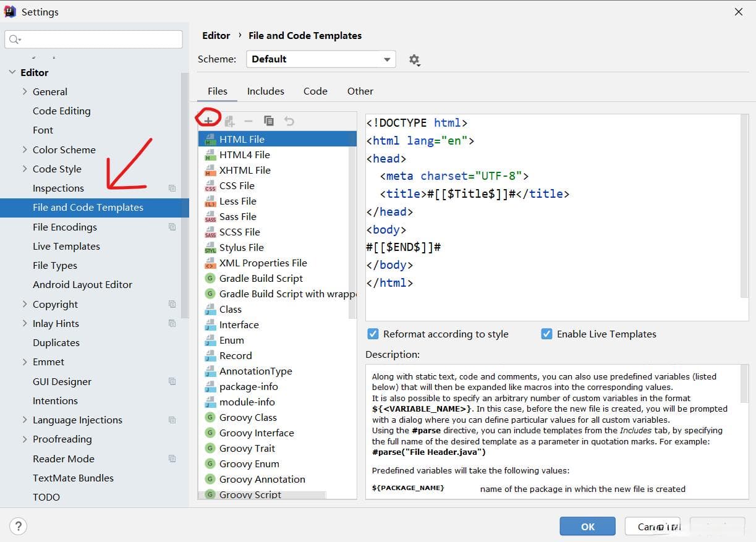Image resolution: width=756 pixels, height=542 pixels.
Task: Expand the General settings node
Action: tap(25, 91)
